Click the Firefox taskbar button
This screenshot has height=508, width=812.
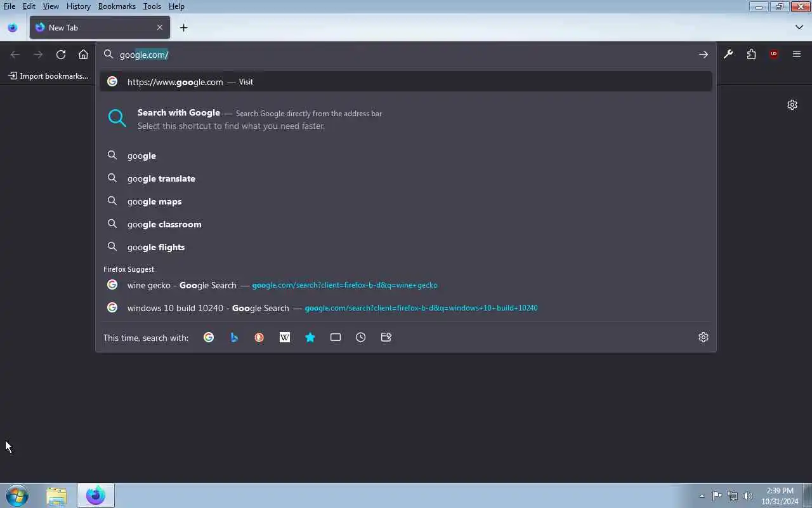point(96,495)
